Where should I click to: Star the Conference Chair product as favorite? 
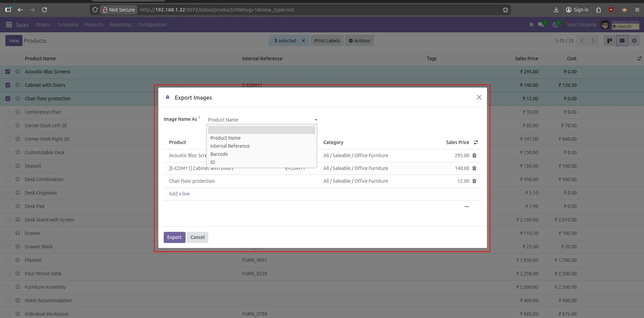click(x=17, y=112)
